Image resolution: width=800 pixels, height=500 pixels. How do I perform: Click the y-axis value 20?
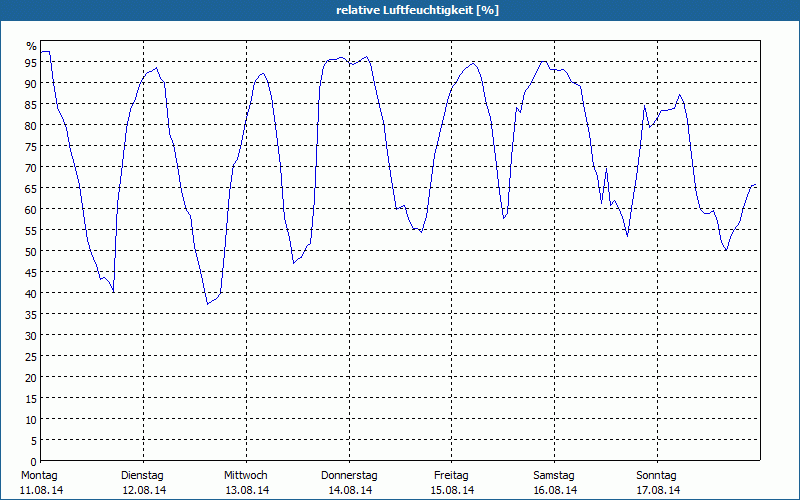pos(31,377)
